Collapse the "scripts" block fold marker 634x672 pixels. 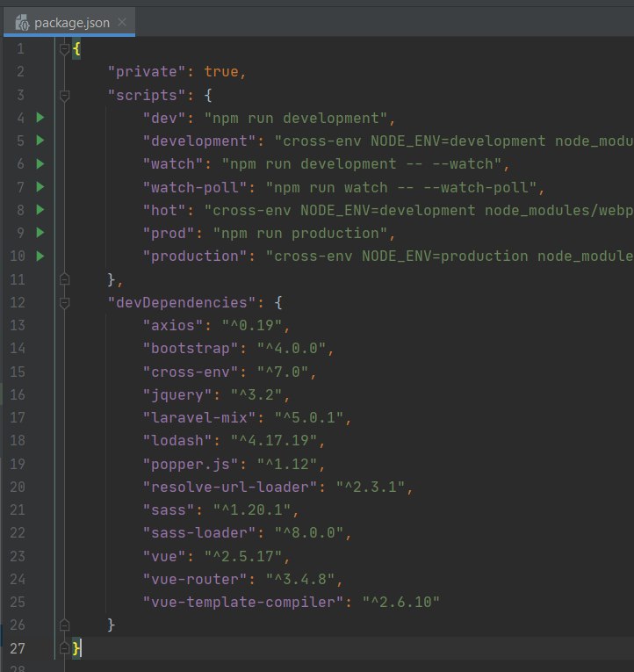point(64,95)
